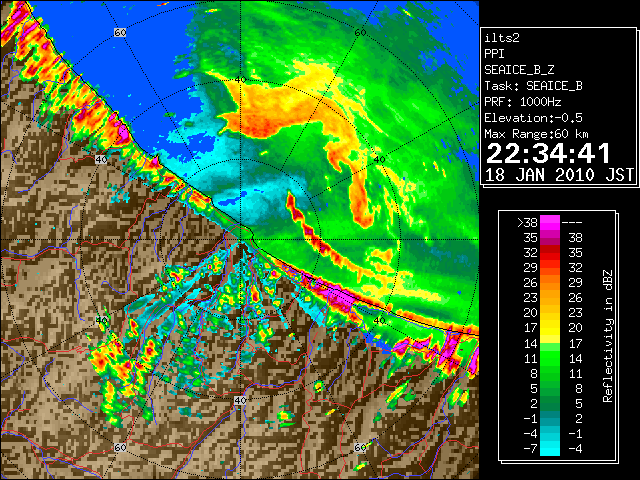Click the 'Elevation:-0.5' info line

[x=533, y=118]
